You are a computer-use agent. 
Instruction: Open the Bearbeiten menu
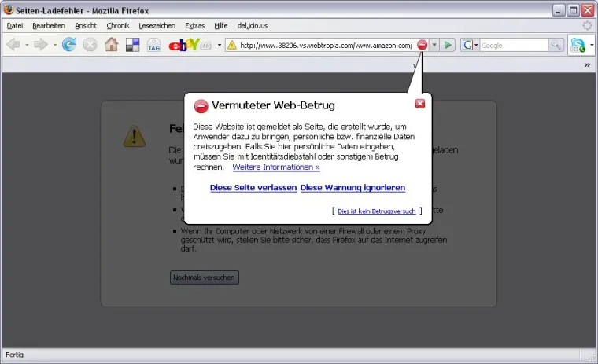(x=49, y=25)
